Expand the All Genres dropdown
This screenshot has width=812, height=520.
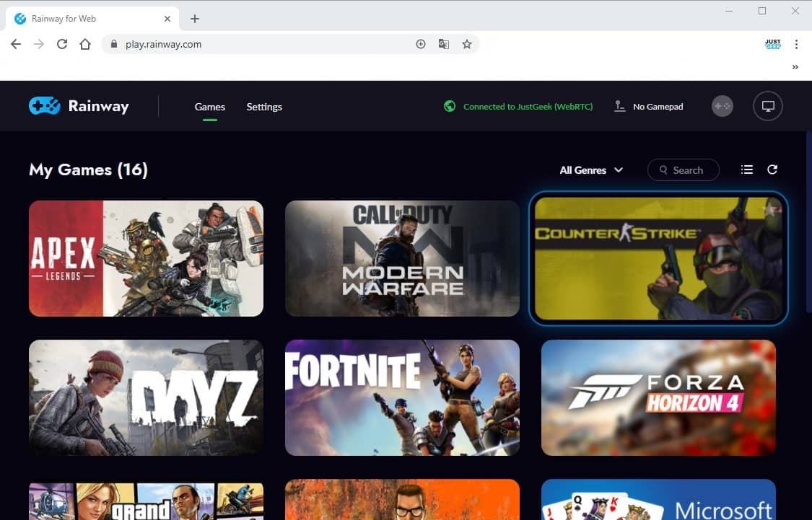pyautogui.click(x=591, y=169)
